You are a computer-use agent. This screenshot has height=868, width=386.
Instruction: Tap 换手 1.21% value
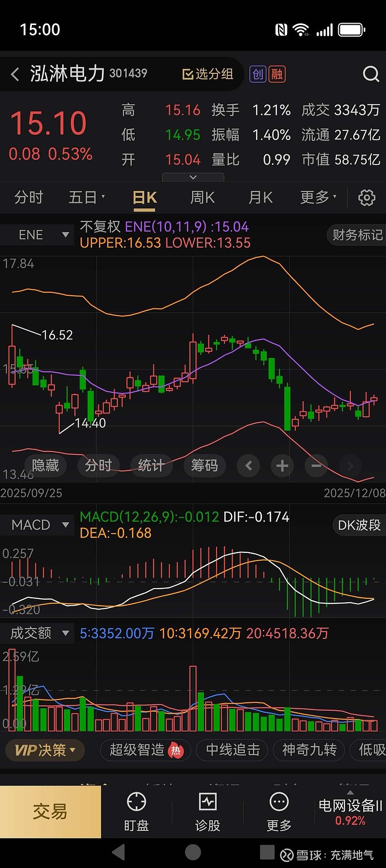click(x=251, y=110)
